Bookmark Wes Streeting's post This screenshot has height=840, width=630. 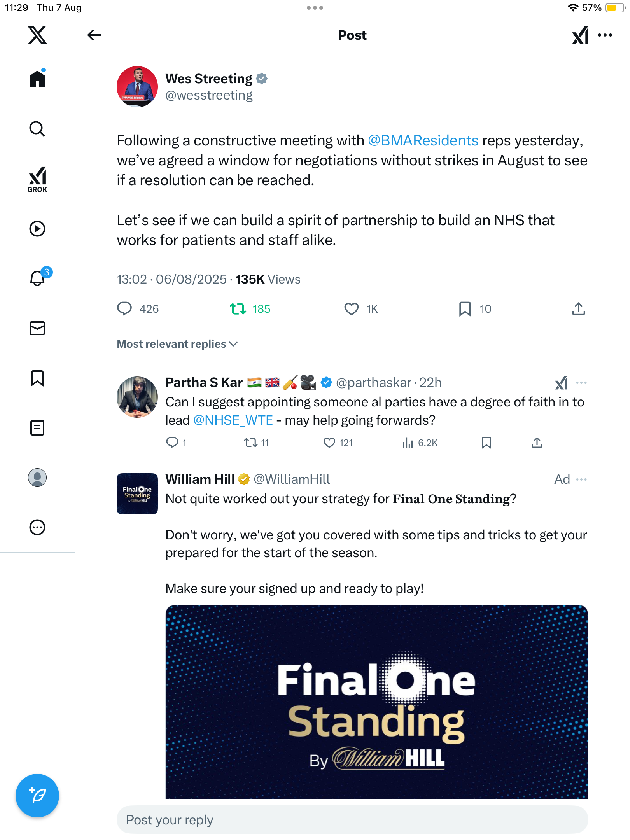click(465, 309)
